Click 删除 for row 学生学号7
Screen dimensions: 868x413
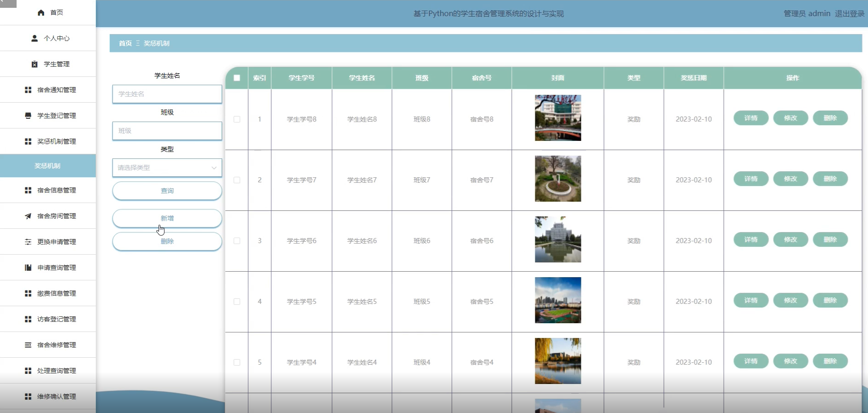[x=830, y=179]
